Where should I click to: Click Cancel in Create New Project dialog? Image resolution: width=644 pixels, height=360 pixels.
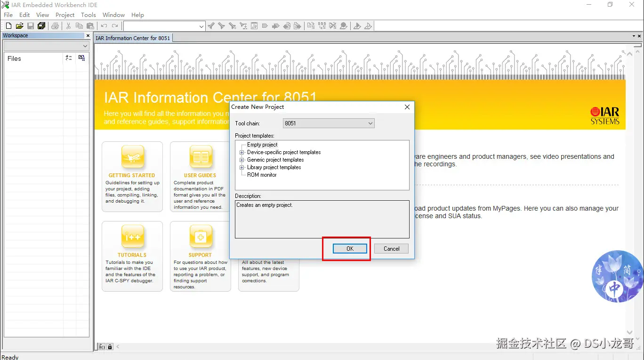click(391, 249)
